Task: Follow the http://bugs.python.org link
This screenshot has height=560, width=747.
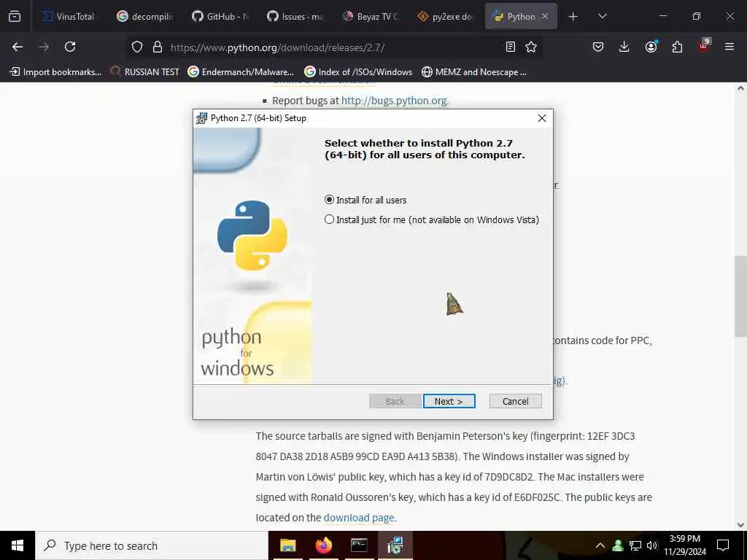Action: click(x=395, y=101)
